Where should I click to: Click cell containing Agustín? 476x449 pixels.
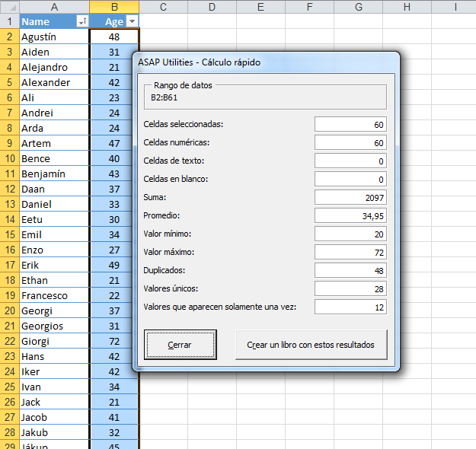pyautogui.click(x=54, y=37)
